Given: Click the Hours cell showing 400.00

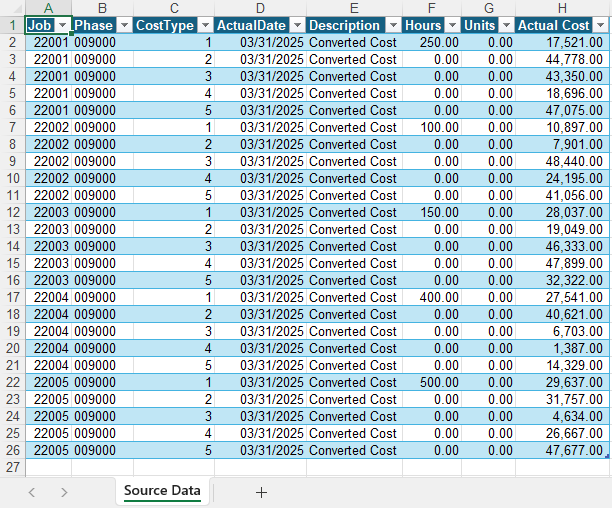Looking at the screenshot, I should [x=432, y=297].
